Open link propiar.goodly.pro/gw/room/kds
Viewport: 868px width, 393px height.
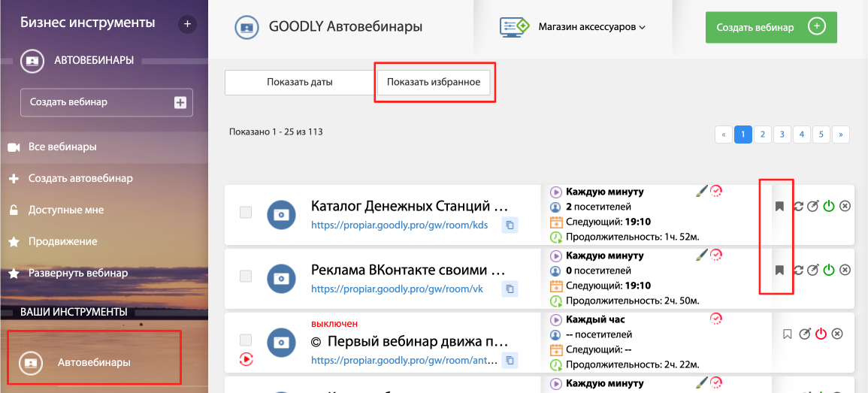point(400,225)
